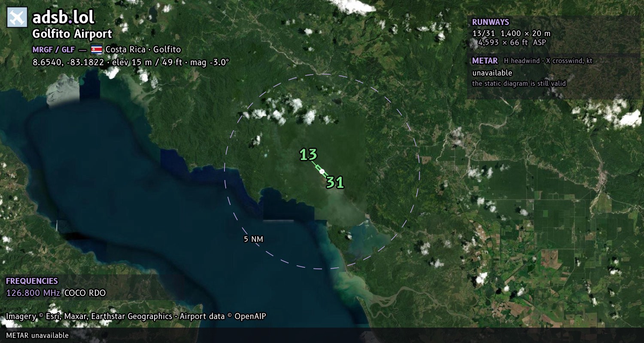Image resolution: width=644 pixels, height=343 pixels.
Task: Click the 'METAR unavailable' status bar message
Action: click(37, 335)
